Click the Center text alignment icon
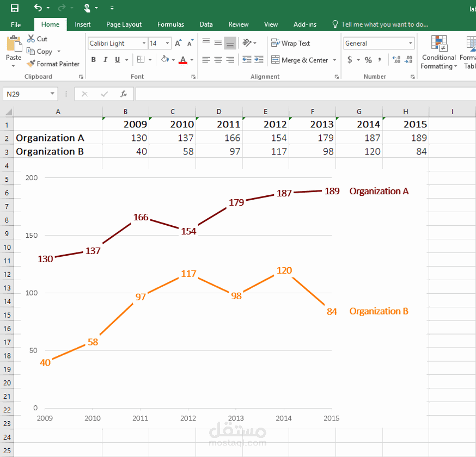 (218, 60)
